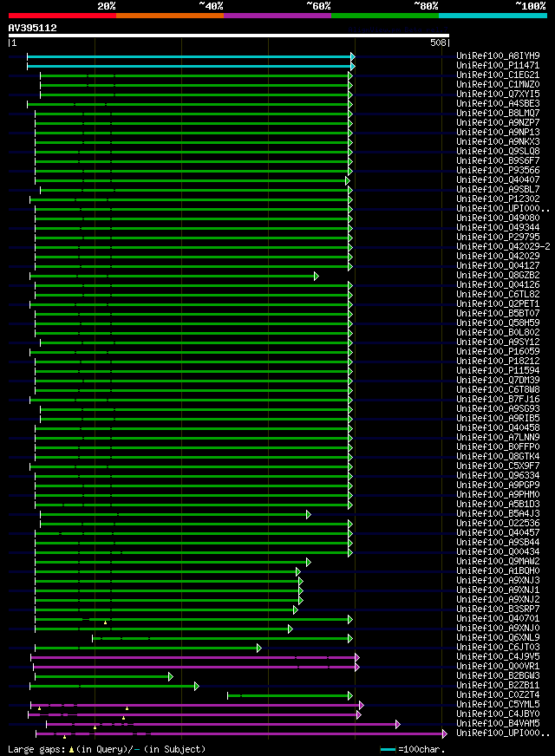Select the UniRef100_Q7DM39 label
Viewport: 555px width, 756px height.
coord(498,381)
